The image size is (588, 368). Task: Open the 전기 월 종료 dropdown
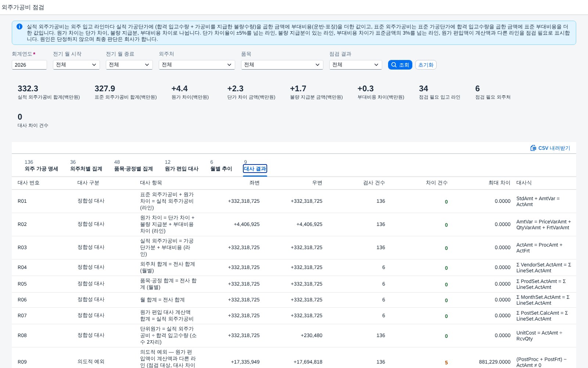click(x=129, y=65)
